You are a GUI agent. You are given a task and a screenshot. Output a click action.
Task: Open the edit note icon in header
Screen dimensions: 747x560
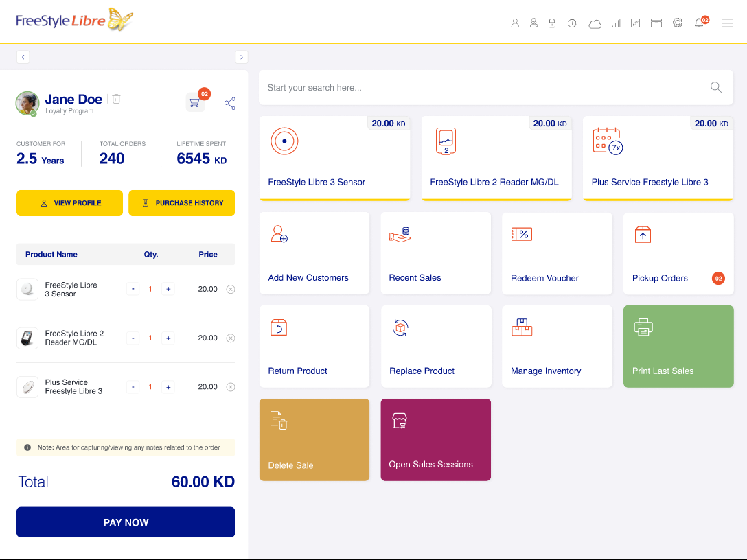[636, 23]
